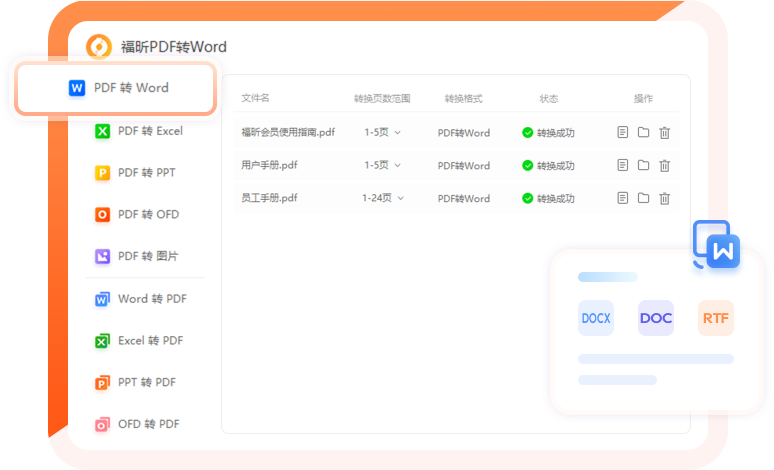Delete 员工手册.pdf from the list
This screenshot has width=774, height=470.
tap(664, 198)
